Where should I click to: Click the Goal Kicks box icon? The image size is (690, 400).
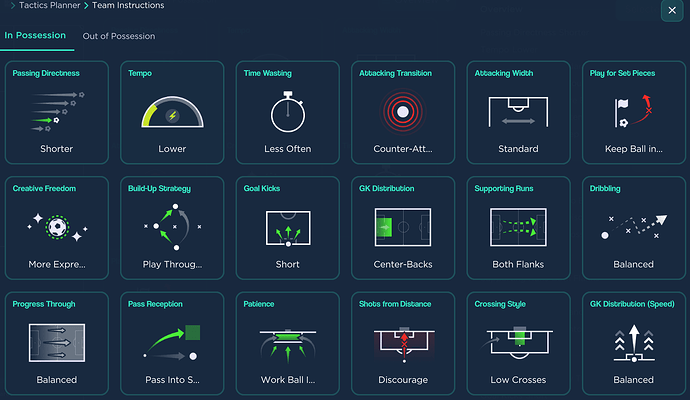pyautogui.click(x=288, y=228)
